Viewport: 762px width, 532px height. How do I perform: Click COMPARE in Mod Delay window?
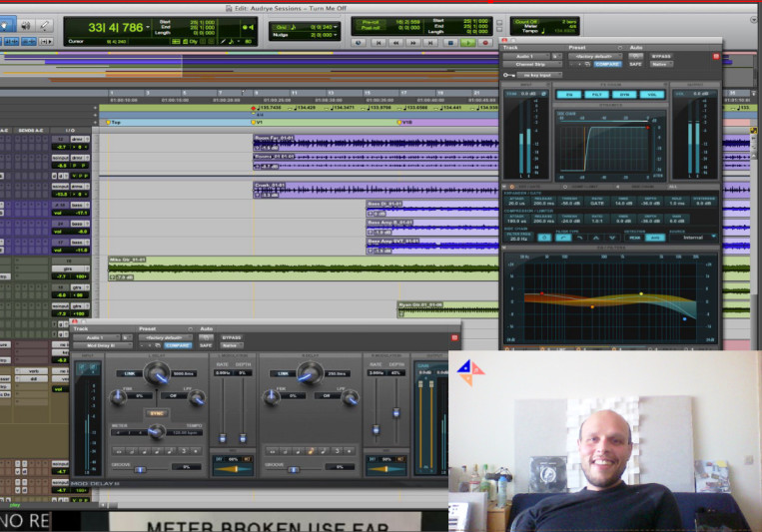pyautogui.click(x=178, y=345)
